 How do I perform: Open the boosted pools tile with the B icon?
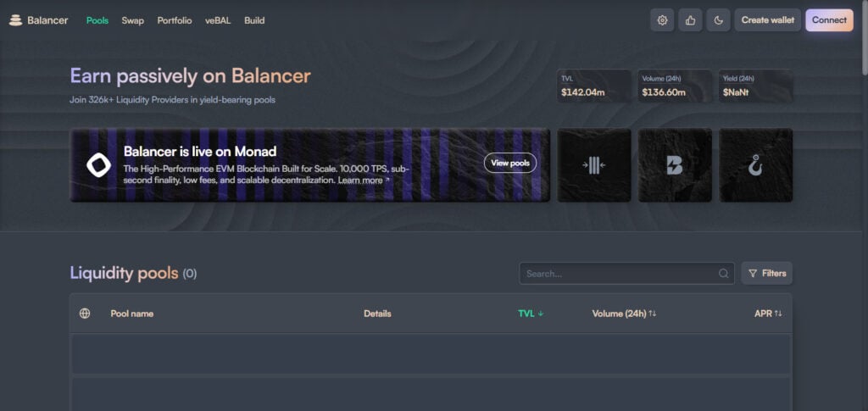point(675,165)
